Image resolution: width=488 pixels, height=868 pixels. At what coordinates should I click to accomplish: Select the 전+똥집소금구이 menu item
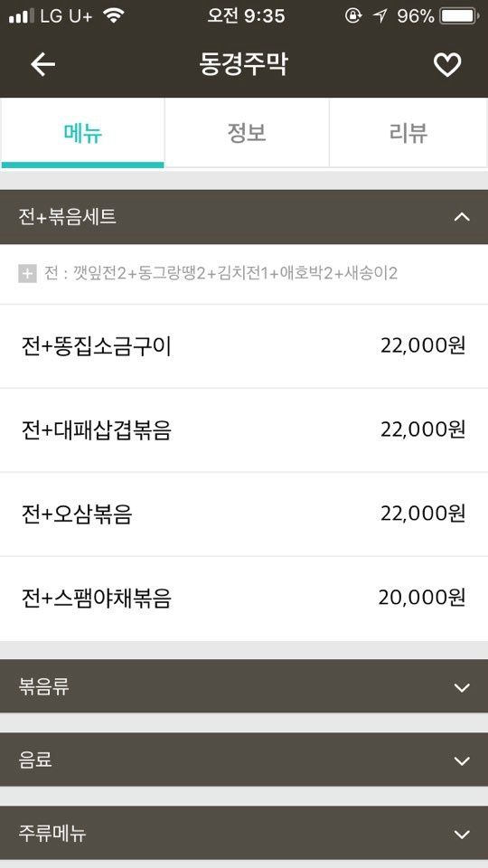pyautogui.click(x=244, y=346)
